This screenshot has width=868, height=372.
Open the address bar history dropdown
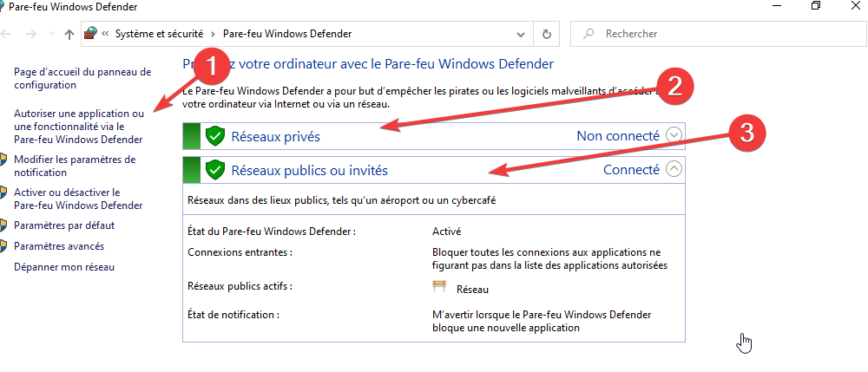point(520,35)
